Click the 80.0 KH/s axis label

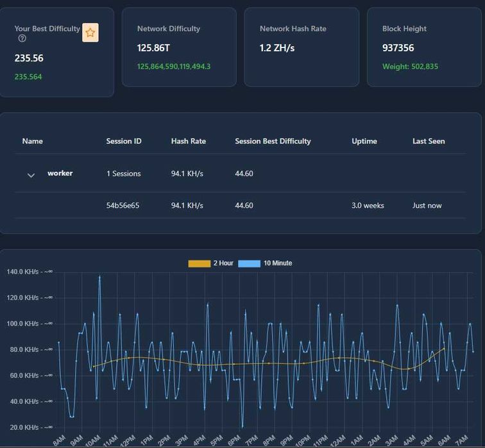31,350
